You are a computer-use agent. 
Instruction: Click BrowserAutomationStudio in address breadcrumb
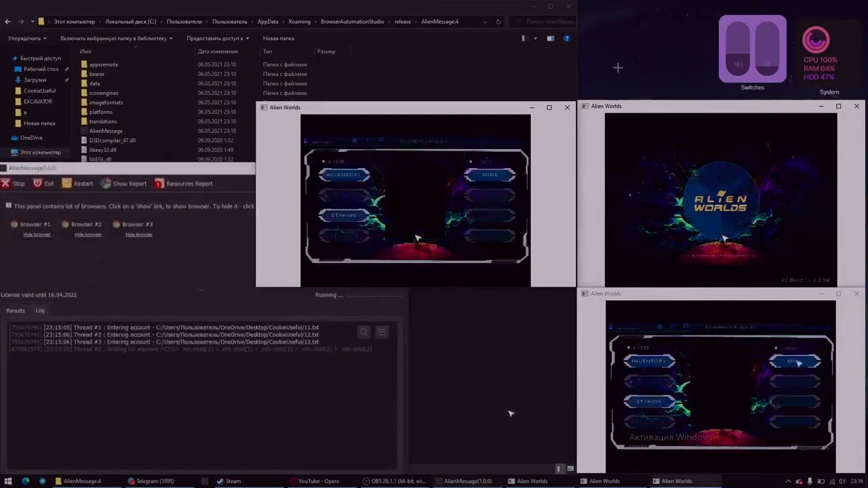(x=353, y=22)
